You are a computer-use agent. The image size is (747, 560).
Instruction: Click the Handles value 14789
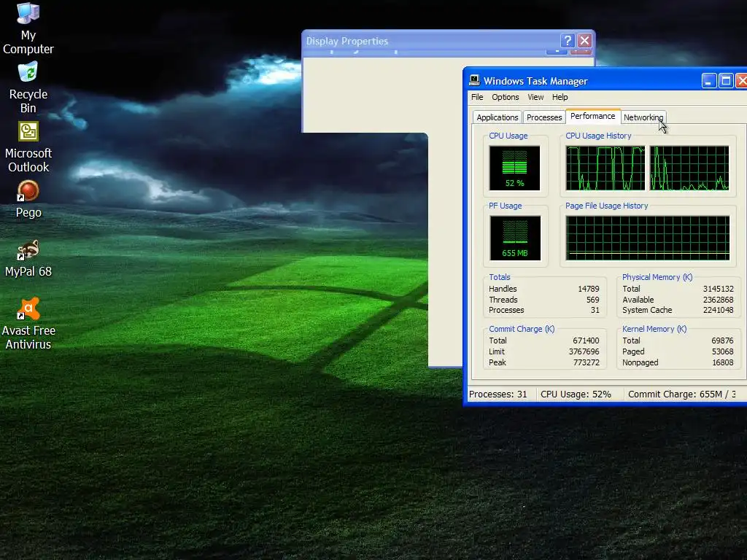[589, 289]
